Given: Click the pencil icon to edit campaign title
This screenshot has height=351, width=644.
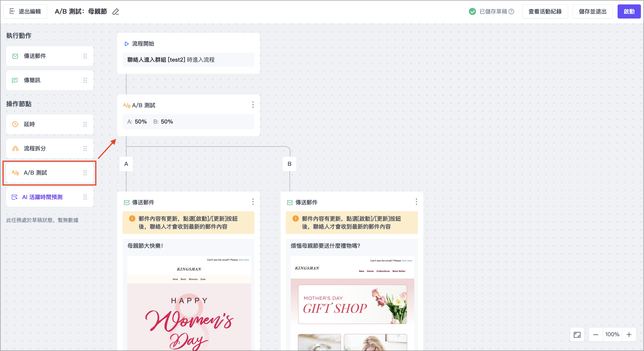Looking at the screenshot, I should [115, 12].
